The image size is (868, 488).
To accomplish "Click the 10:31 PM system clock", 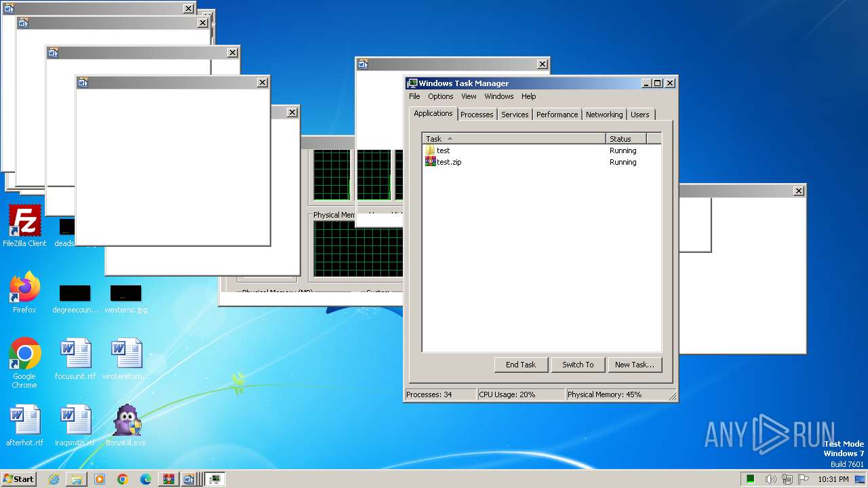I will point(833,479).
